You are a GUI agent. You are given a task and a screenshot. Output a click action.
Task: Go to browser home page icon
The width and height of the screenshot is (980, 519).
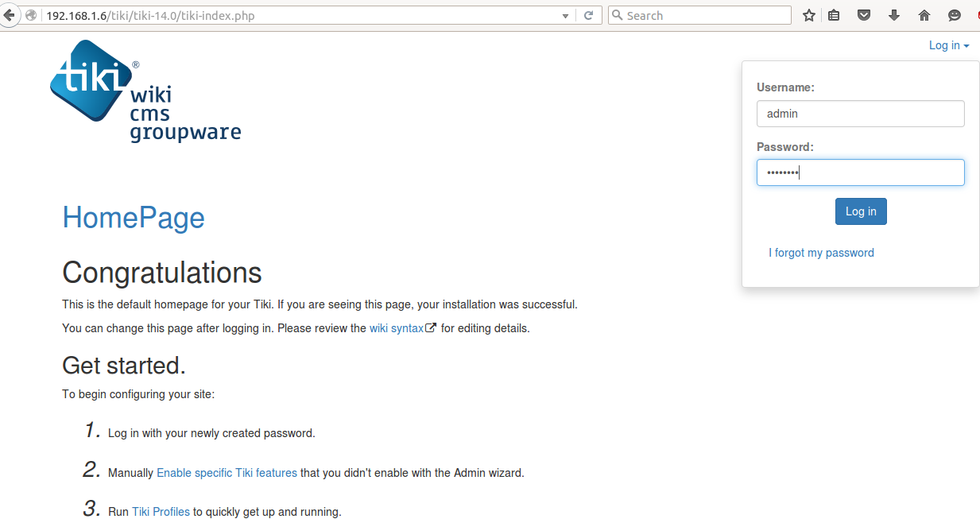click(924, 16)
